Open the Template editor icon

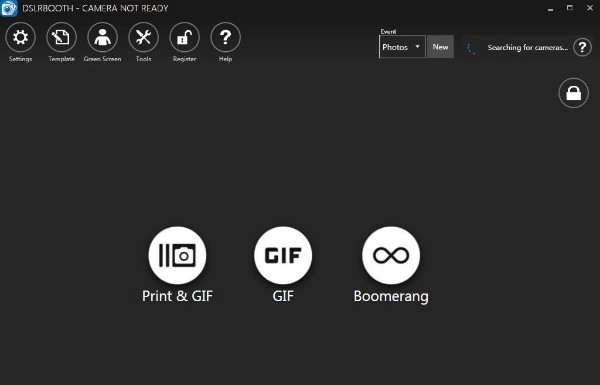61,38
